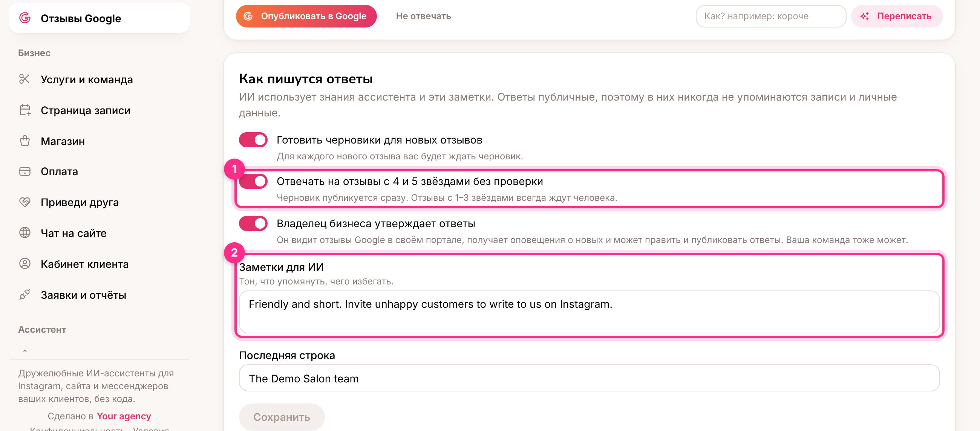The height and width of the screenshot is (431, 980).
Task: Navigate to Приведи друга
Action: (x=99, y=202)
